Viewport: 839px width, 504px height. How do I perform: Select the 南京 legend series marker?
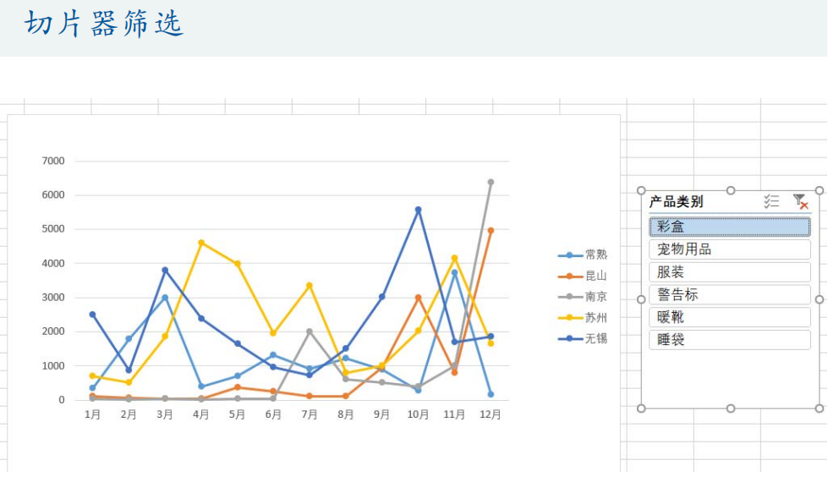click(x=569, y=297)
